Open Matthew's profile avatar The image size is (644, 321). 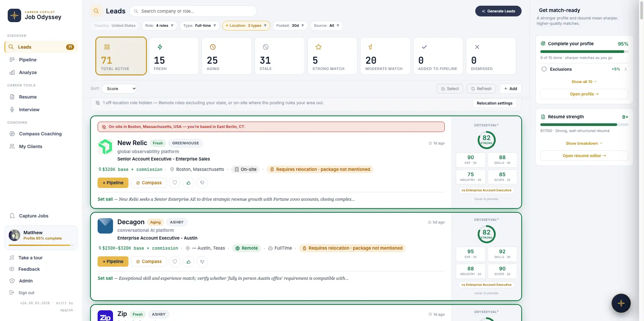(x=14, y=235)
